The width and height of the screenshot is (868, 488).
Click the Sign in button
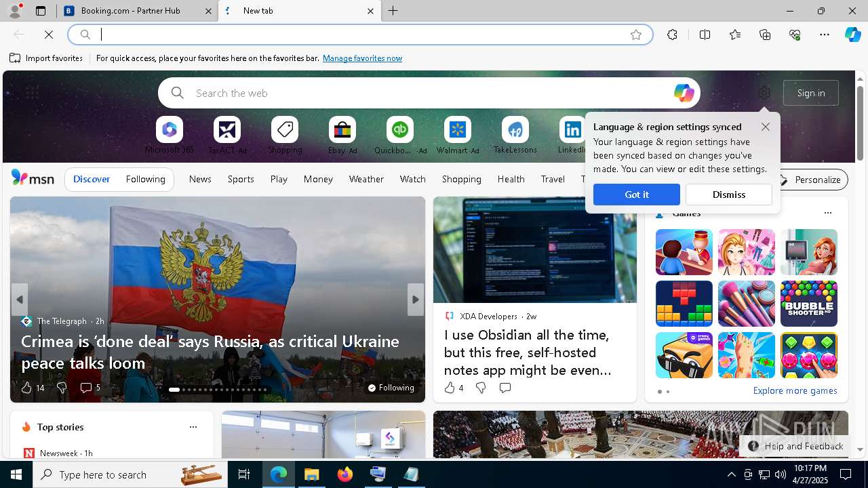click(x=811, y=93)
